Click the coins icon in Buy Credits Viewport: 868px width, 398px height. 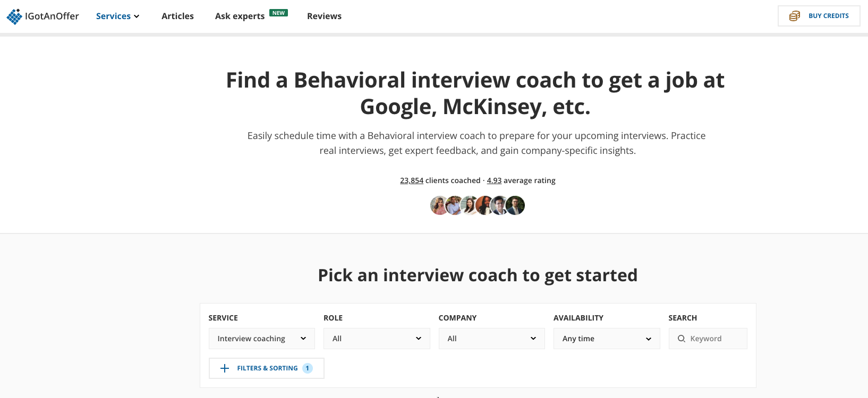click(x=794, y=16)
